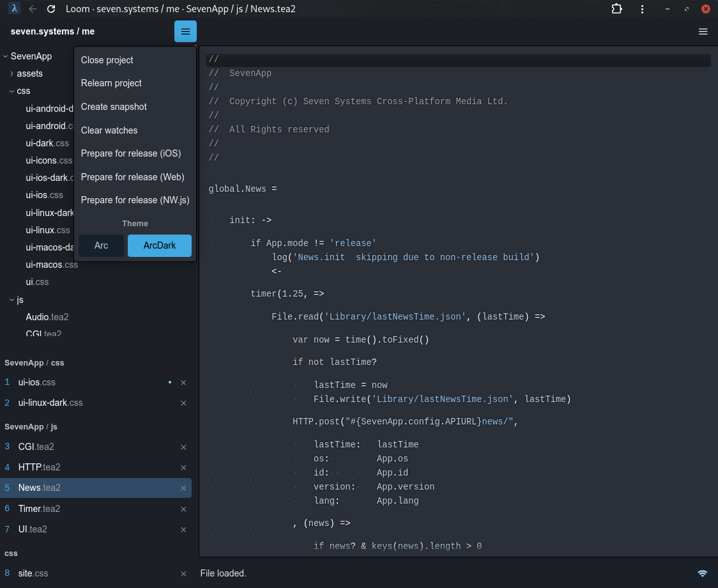Screen dimensions: 718x588
Task: Open ui-android.css in the tree
Action: pyautogui.click(x=49, y=126)
